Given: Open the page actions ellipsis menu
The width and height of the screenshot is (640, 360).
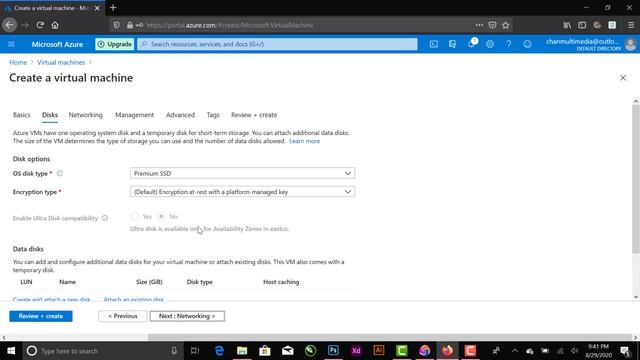Looking at the screenshot, I should (479, 25).
